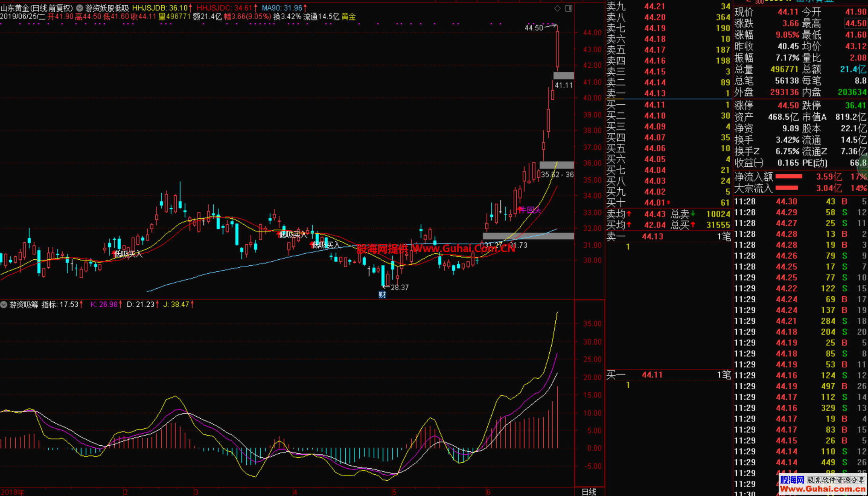Select the 游资妖股低吸 indicator name

pyautogui.click(x=107, y=8)
